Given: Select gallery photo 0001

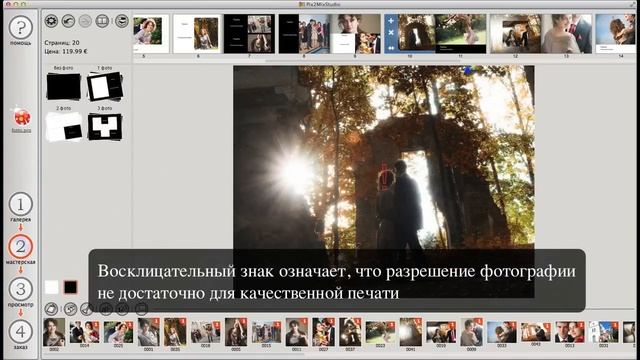Looking at the screenshot, I should click(149, 332).
